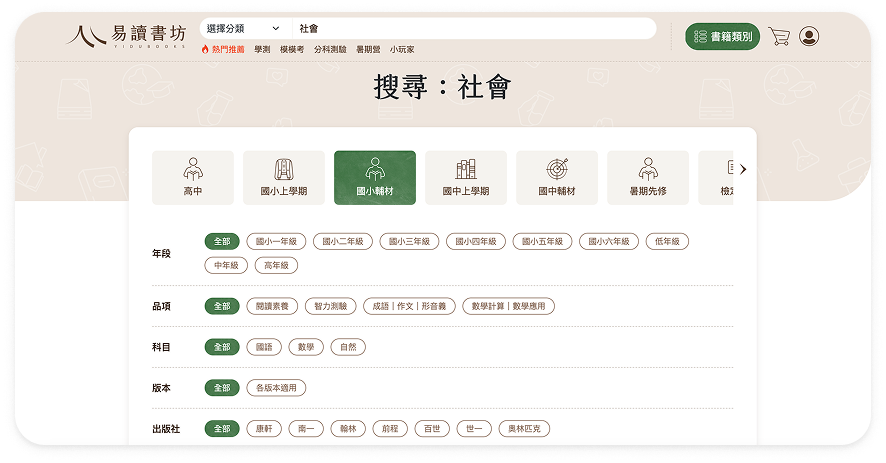
Task: Open the 書籍類別 menu button
Action: click(723, 37)
